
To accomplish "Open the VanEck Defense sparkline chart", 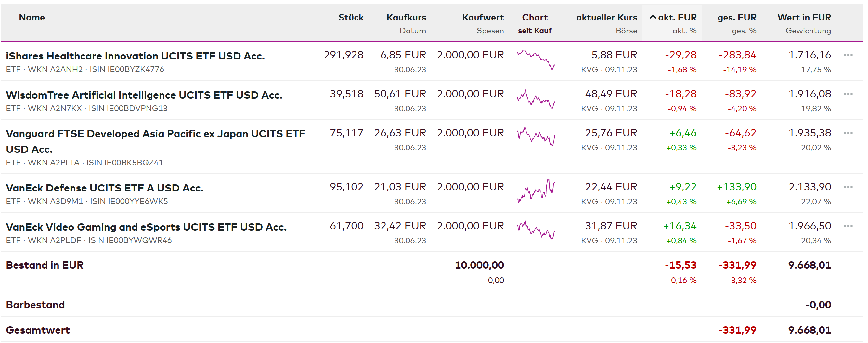I will pyautogui.click(x=536, y=191).
